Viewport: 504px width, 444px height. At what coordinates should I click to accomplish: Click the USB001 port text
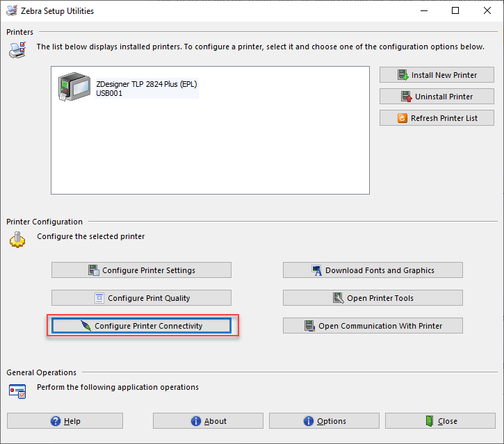tap(109, 93)
